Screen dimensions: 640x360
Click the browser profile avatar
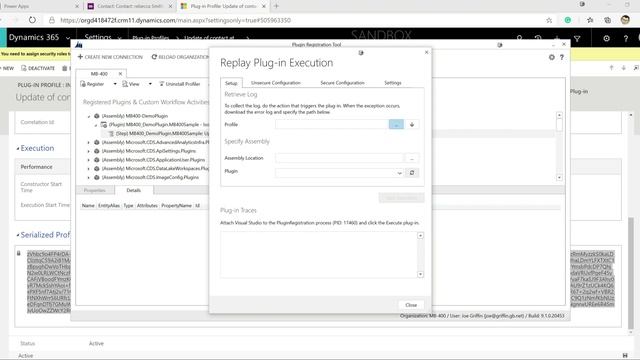point(625,20)
